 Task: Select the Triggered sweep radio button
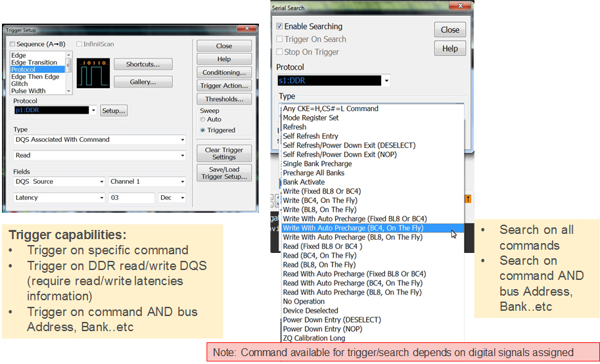click(202, 130)
